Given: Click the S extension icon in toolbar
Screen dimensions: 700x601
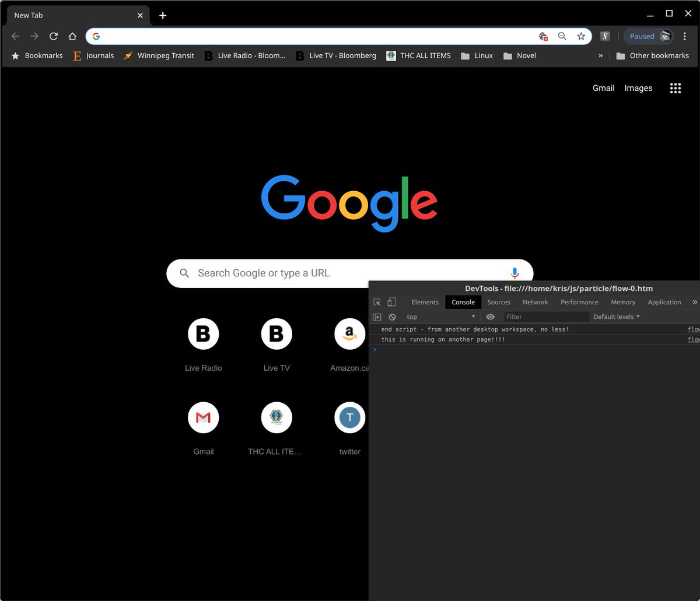Looking at the screenshot, I should click(605, 36).
